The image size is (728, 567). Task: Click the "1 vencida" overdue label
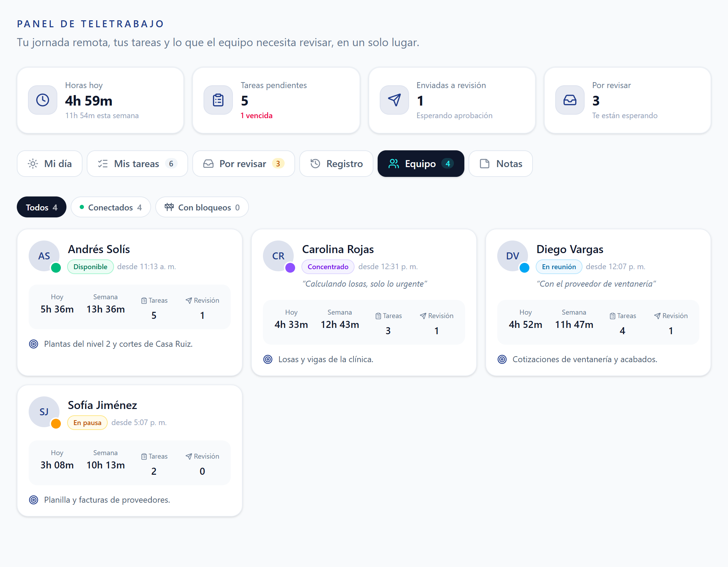[257, 116]
